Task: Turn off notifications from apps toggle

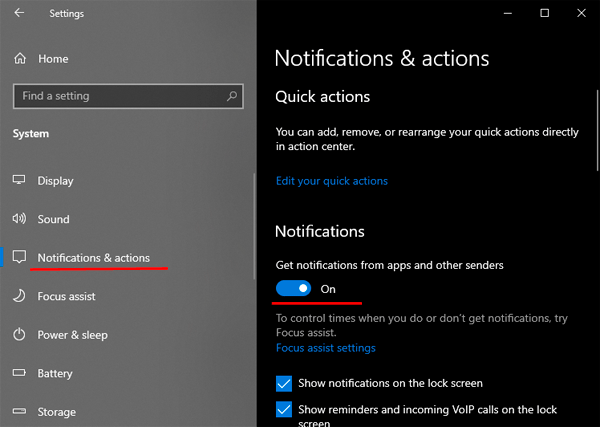Action: coord(293,288)
